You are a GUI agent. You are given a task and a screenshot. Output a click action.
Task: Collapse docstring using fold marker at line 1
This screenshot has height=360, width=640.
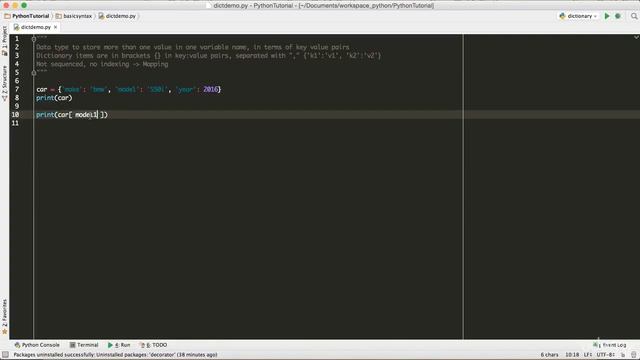34,39
